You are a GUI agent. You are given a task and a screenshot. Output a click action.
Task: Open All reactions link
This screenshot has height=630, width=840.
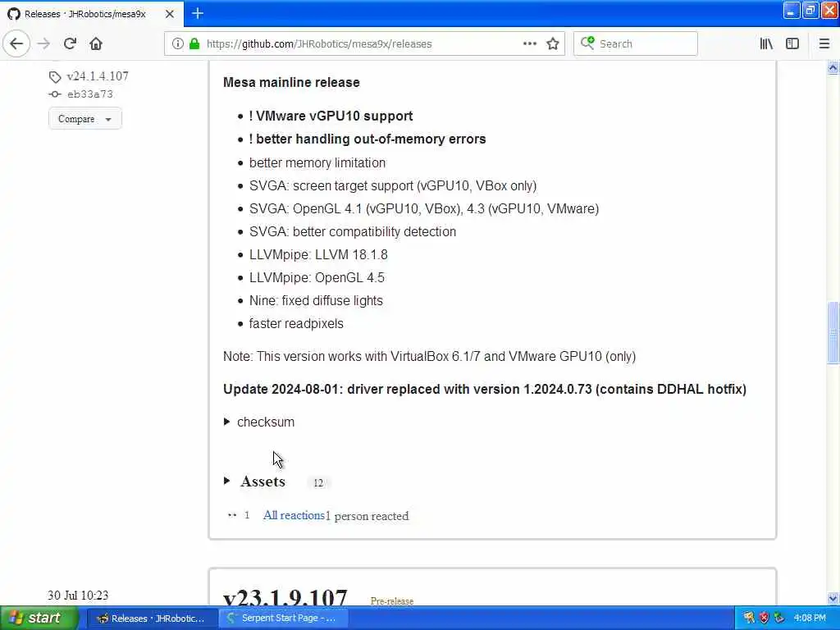click(x=294, y=515)
